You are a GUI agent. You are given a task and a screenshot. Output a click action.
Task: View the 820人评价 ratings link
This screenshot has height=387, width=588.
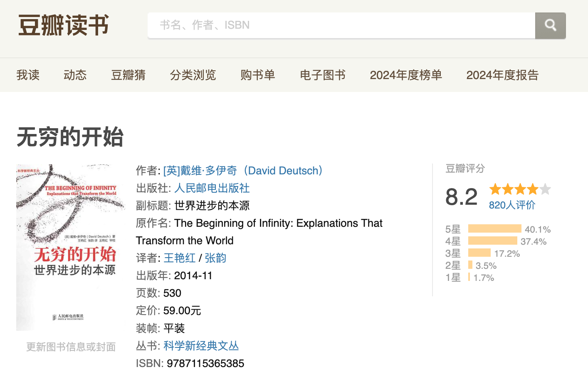tap(512, 205)
